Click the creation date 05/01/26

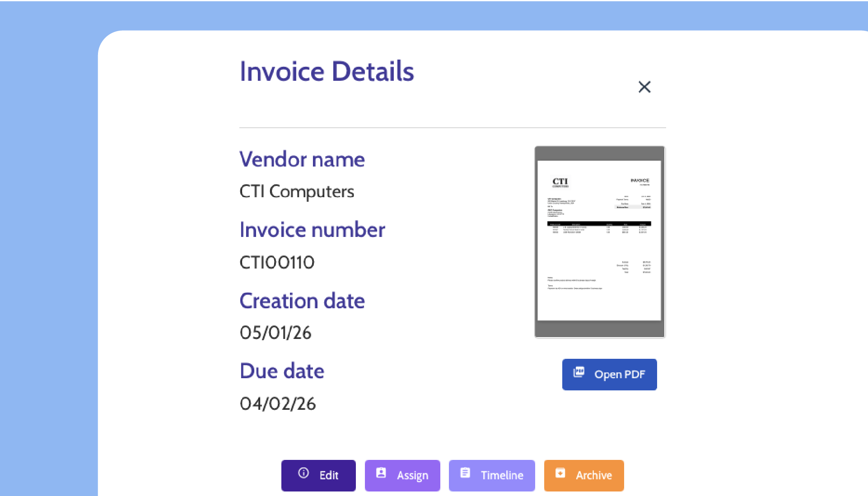[275, 333]
